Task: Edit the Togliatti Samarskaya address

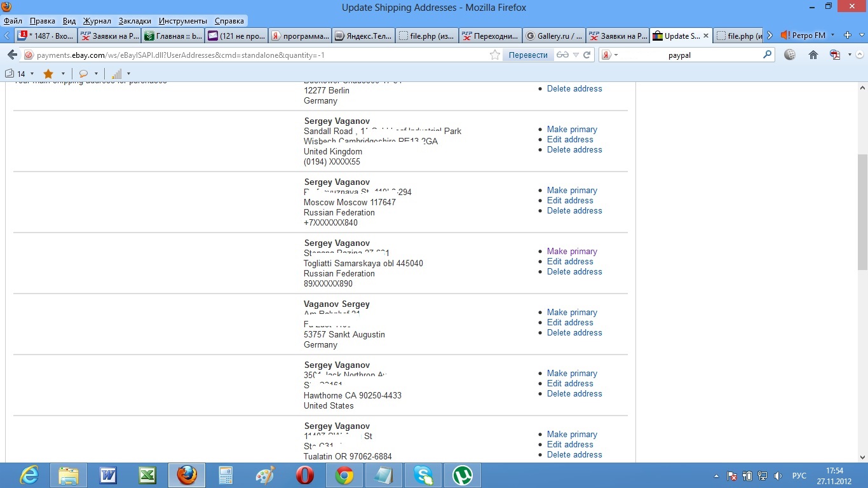Action: (x=570, y=261)
